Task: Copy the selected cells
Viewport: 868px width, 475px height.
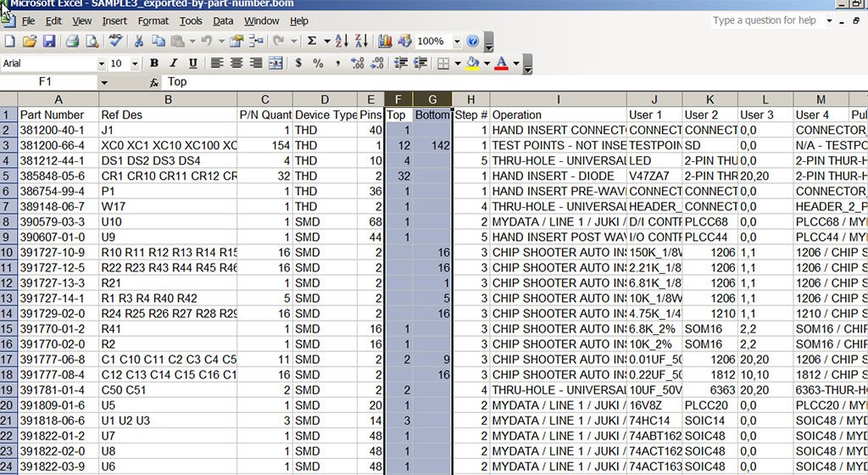Action: point(159,41)
